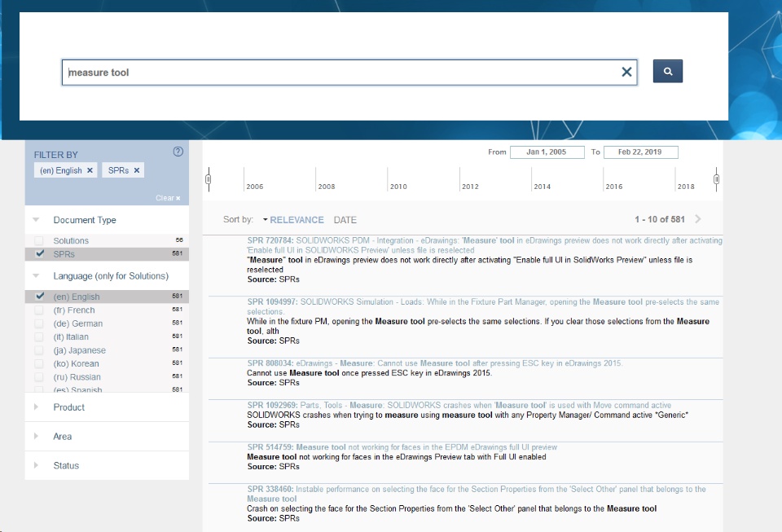The image size is (782, 532).
Task: Expand the Area filter section
Action: pyautogui.click(x=36, y=436)
